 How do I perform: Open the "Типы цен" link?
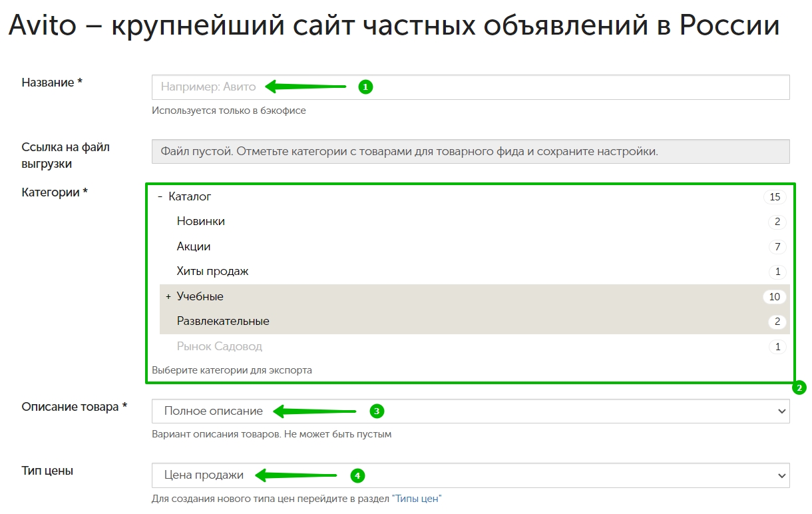click(417, 498)
